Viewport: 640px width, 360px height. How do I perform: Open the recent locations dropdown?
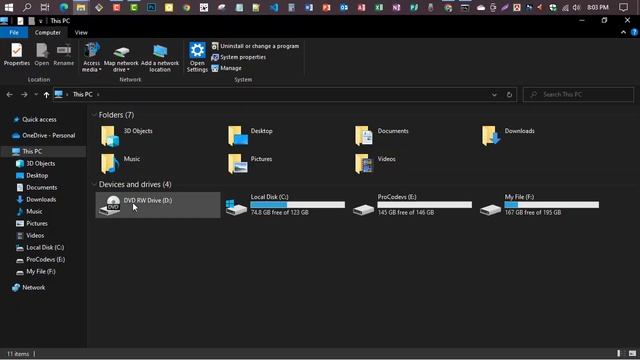tap(36, 95)
